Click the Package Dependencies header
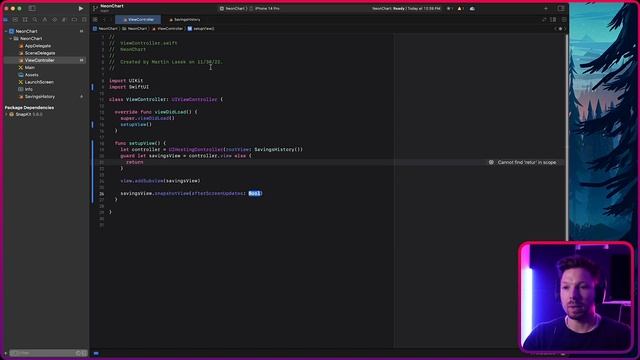 click(29, 108)
